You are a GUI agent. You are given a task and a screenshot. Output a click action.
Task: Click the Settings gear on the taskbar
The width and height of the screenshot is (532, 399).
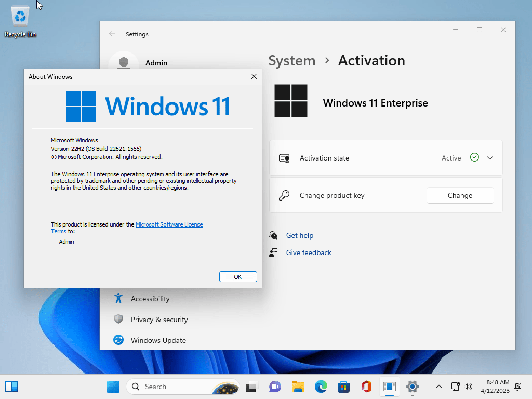(412, 387)
